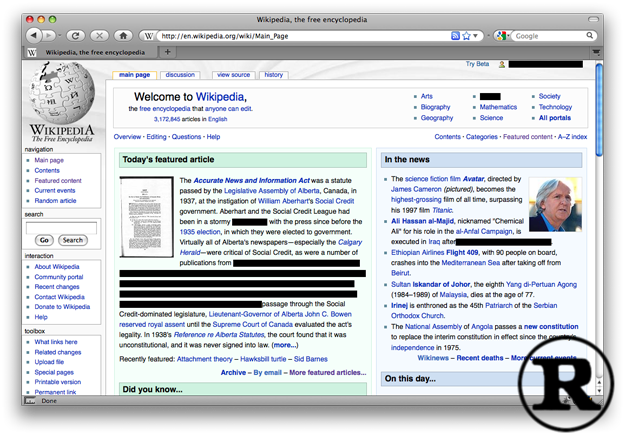Open the Printable version toolbox link

(57, 382)
